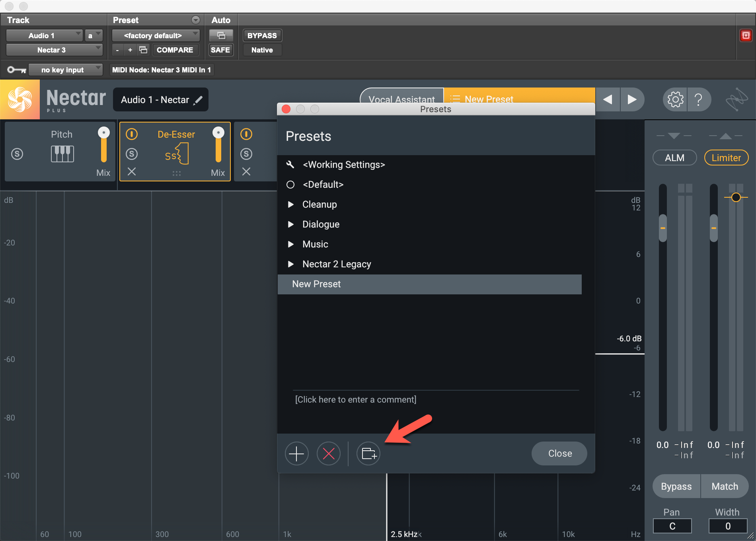The image size is (756, 541).
Task: Click the output gain up triangle
Action: pos(726,136)
